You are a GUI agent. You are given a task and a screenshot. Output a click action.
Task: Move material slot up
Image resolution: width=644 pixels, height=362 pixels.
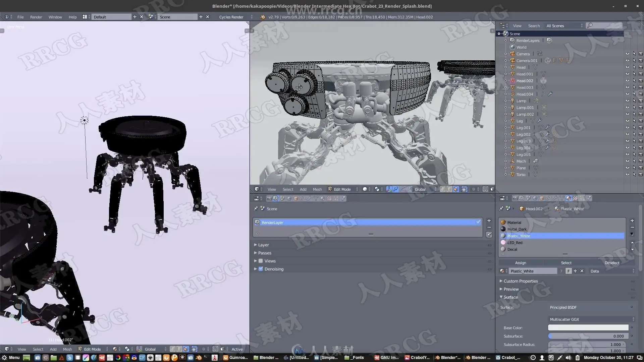[632, 243]
